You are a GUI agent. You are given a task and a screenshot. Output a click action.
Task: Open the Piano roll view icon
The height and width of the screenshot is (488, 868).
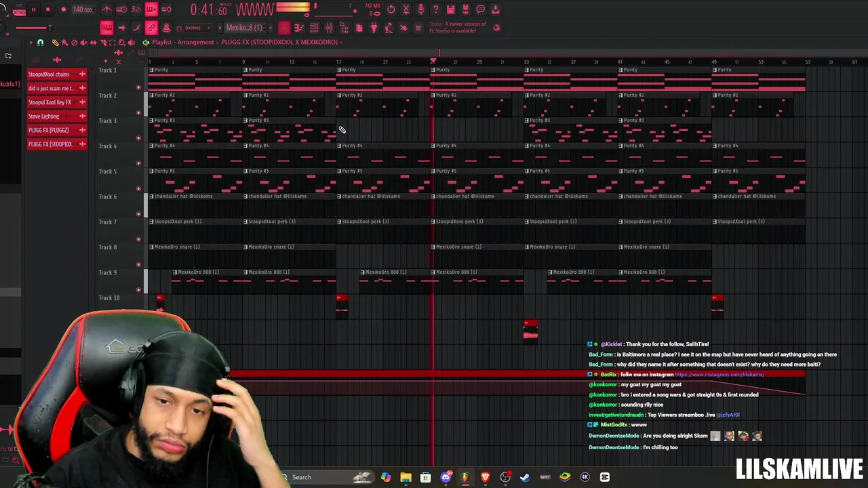pos(299,28)
